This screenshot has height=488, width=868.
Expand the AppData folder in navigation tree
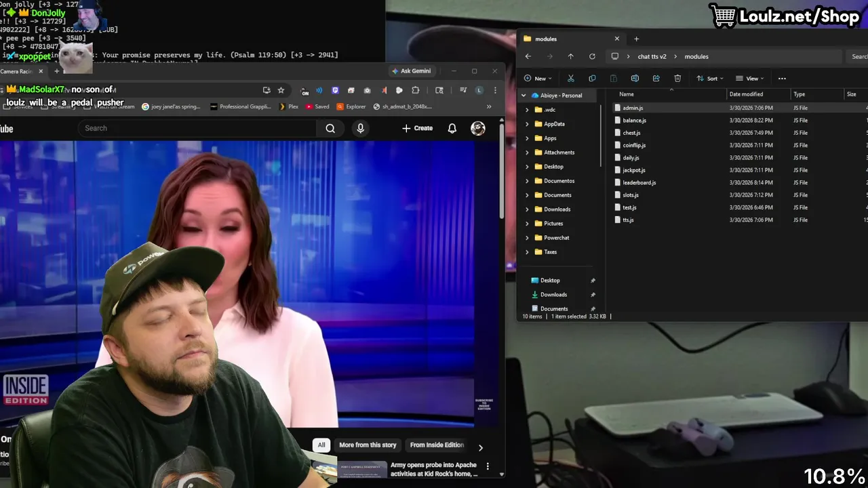click(x=527, y=124)
